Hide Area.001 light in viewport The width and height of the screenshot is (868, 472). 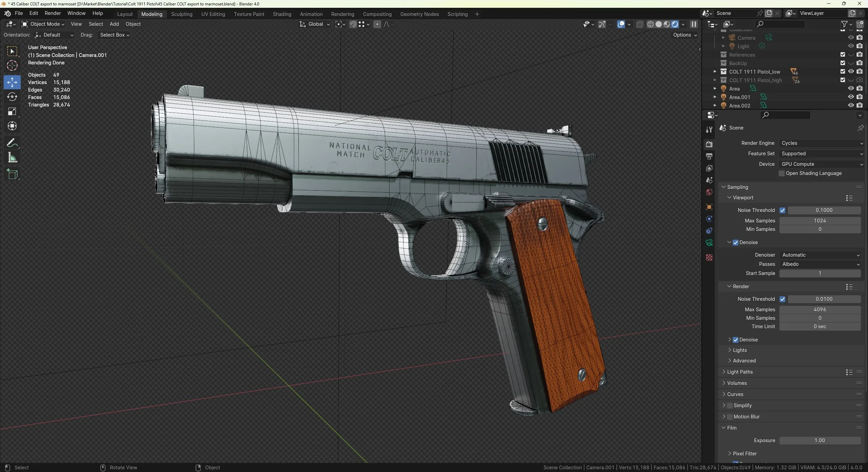coord(851,97)
